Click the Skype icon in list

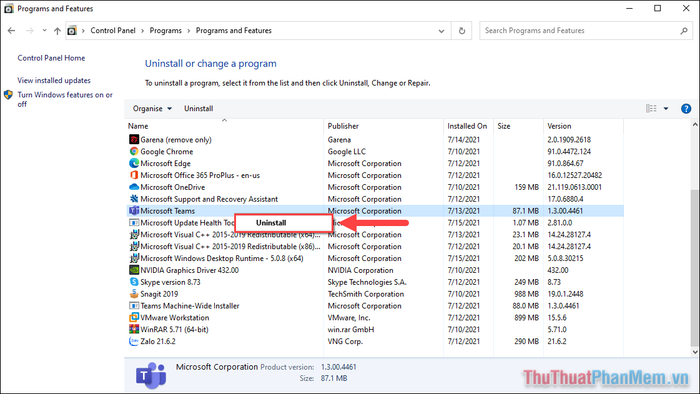tap(133, 282)
